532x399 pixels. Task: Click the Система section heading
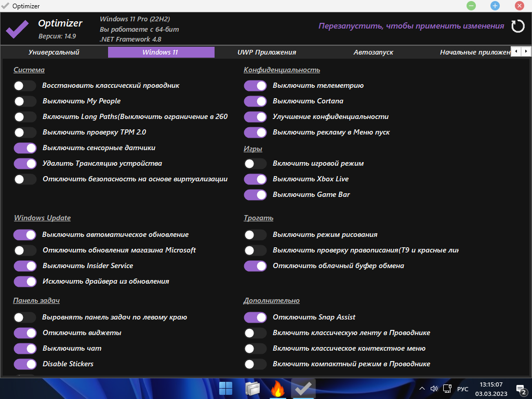coord(29,70)
